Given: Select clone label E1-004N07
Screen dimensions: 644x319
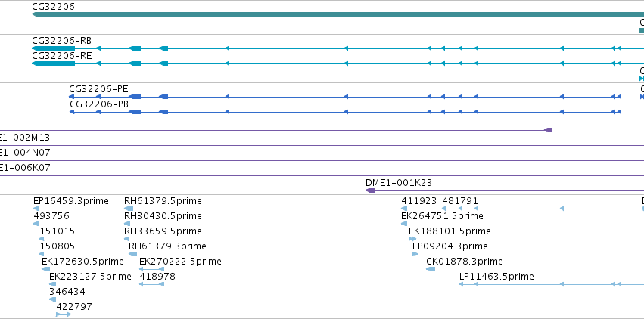Looking at the screenshot, I should pyautogui.click(x=25, y=153).
